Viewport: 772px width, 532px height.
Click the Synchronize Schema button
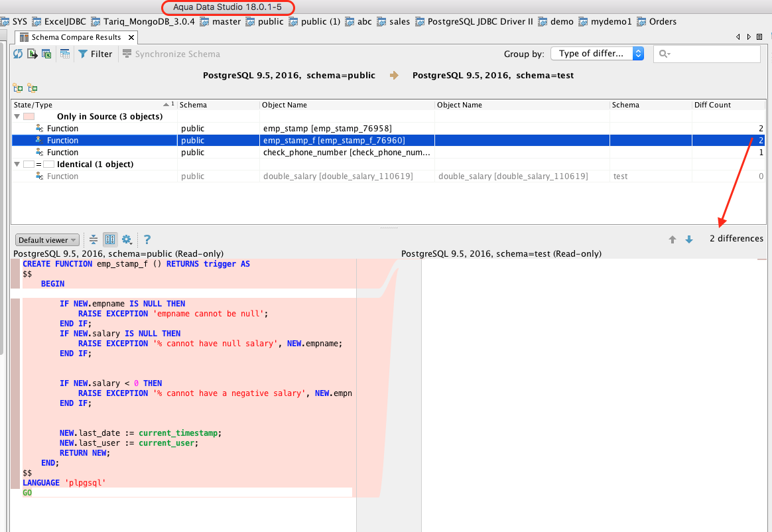pos(171,54)
